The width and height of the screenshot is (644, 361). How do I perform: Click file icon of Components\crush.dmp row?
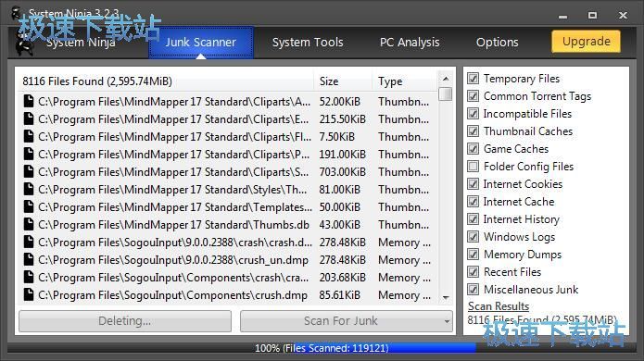coord(29,295)
